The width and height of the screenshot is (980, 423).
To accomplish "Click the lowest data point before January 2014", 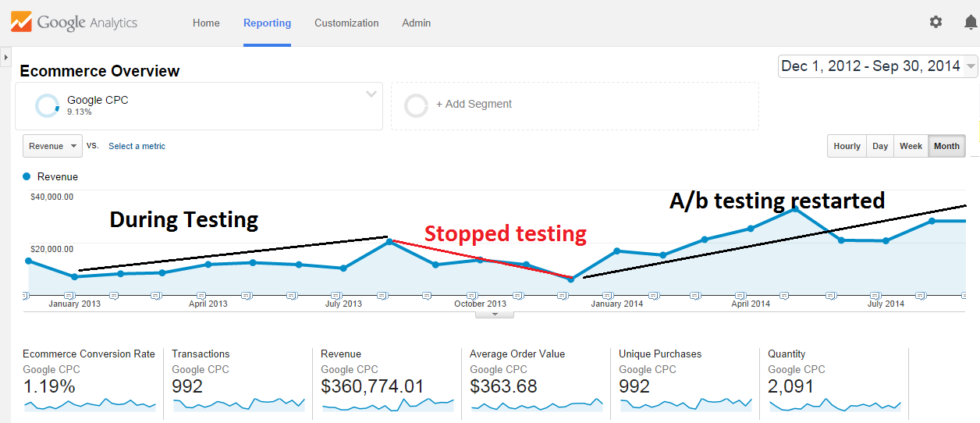I will pos(570,279).
